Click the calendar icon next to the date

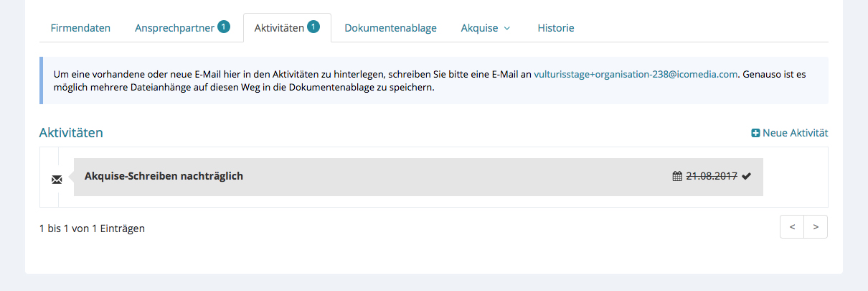677,176
